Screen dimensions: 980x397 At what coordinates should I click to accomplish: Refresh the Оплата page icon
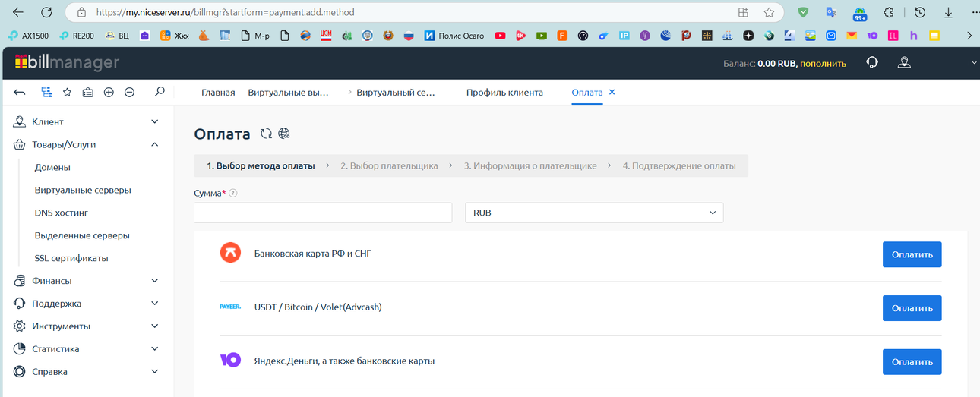[x=266, y=134]
